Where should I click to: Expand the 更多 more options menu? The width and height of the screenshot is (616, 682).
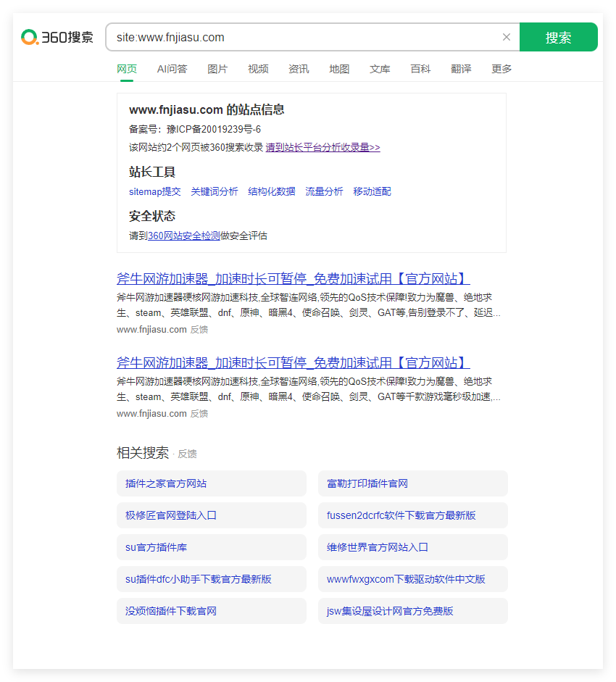coord(501,69)
